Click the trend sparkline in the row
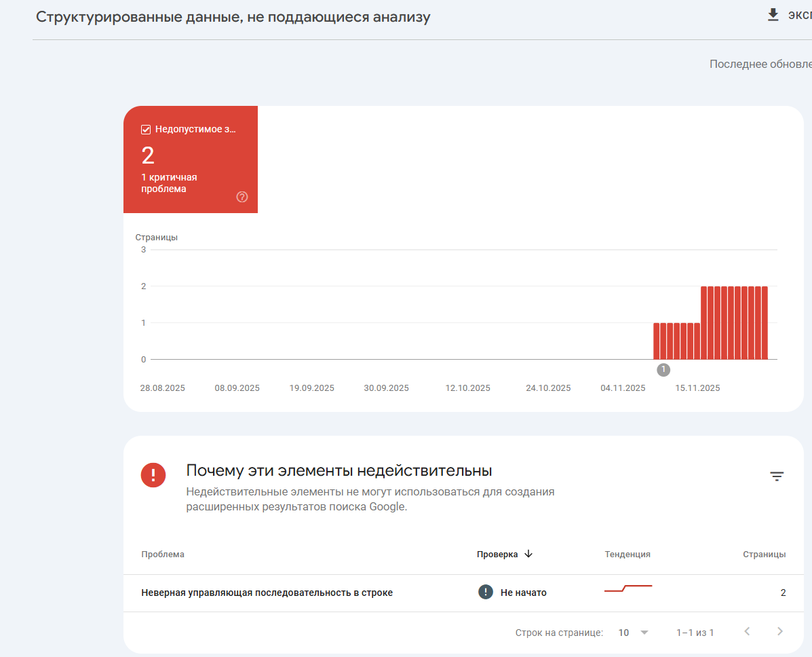The height and width of the screenshot is (657, 812). [628, 588]
